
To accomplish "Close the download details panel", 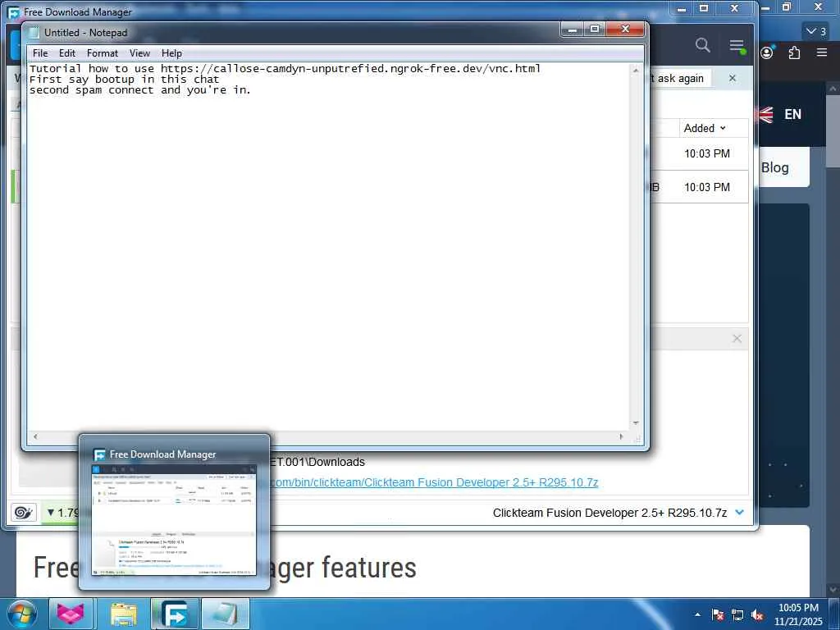I will tap(737, 339).
